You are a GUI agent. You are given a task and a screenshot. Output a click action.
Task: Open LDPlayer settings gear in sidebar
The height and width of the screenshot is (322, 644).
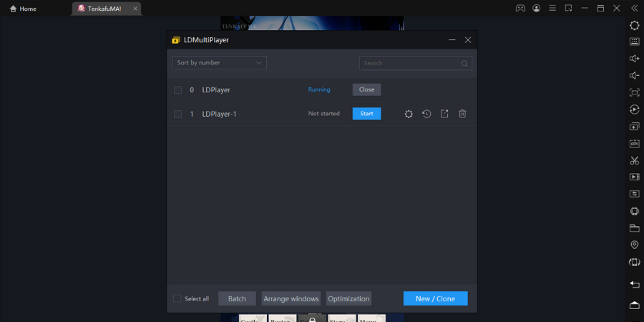click(634, 26)
